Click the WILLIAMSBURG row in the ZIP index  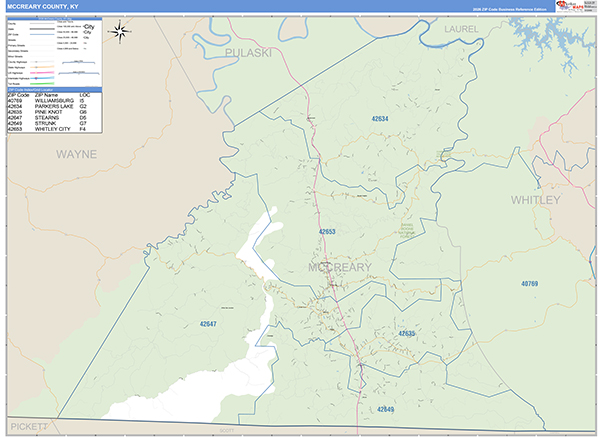[54, 101]
